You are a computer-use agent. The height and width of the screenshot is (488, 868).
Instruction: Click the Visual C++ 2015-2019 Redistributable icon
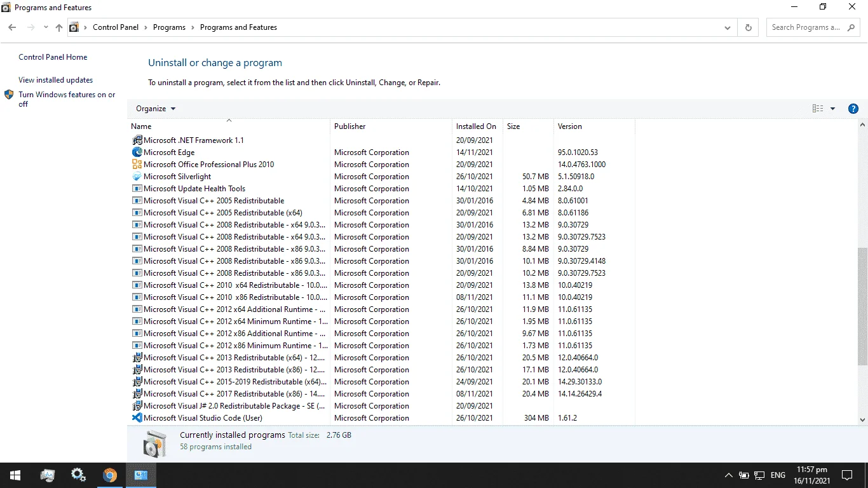click(137, 382)
